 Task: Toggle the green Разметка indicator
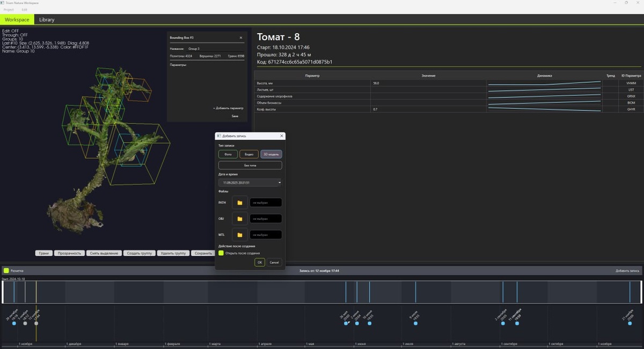[x=6, y=271]
